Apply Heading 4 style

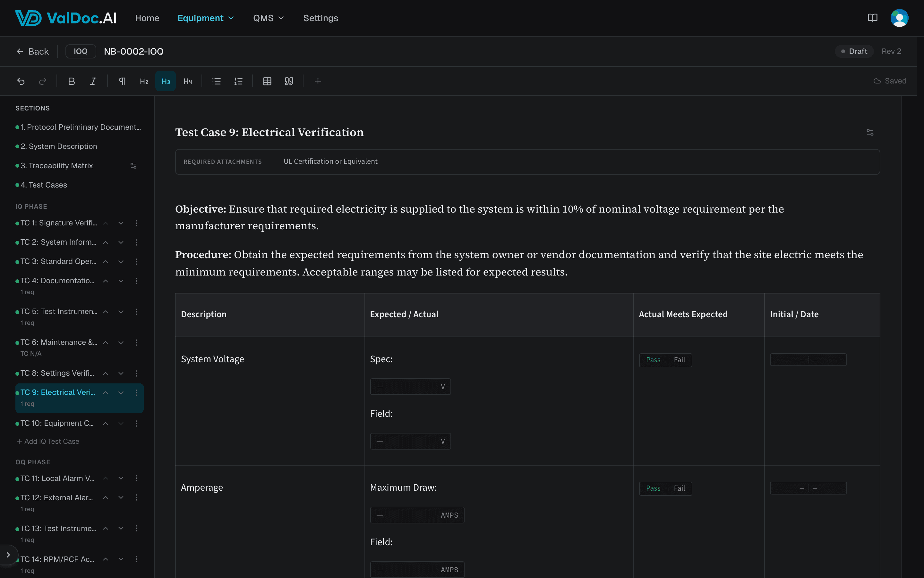(x=187, y=81)
